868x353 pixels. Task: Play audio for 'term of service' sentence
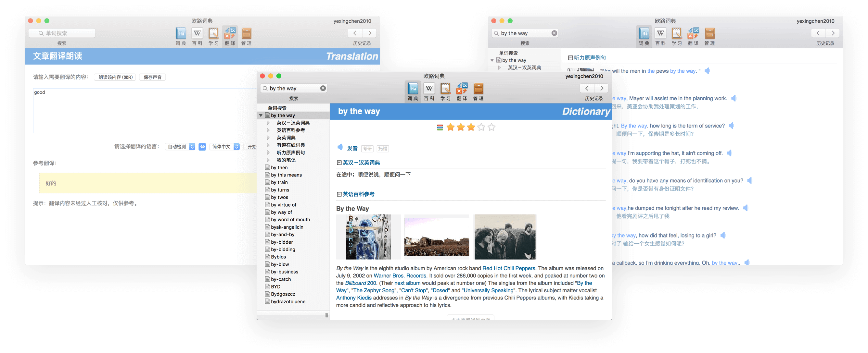tap(732, 126)
